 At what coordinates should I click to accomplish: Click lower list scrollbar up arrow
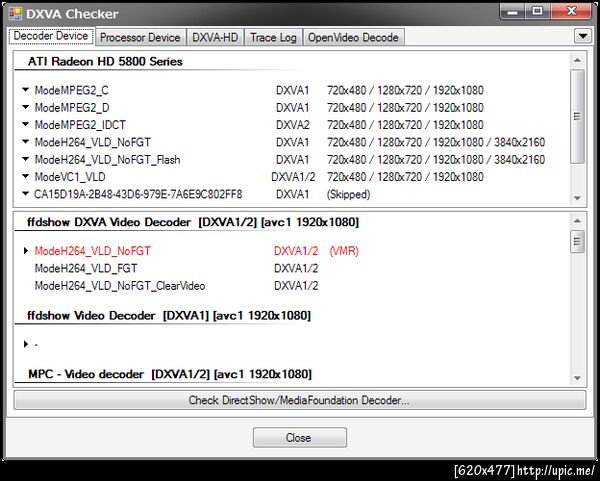pos(577,221)
